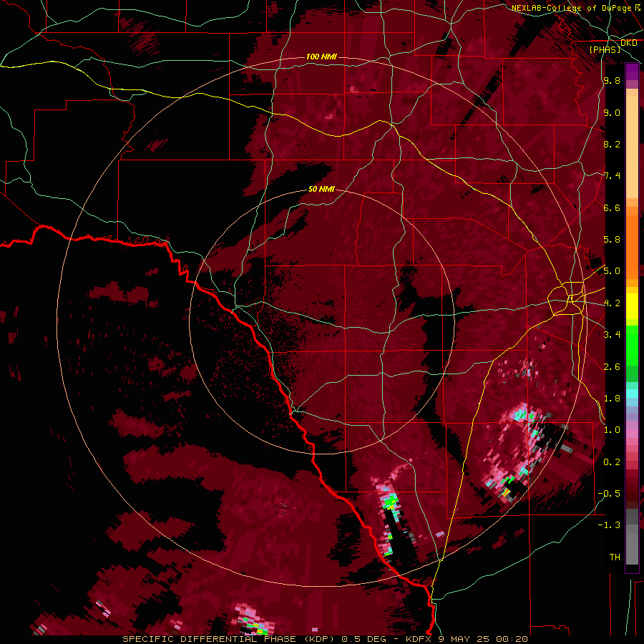Click the TH threshold label on the scale
Image resolution: width=644 pixels, height=644 pixels.
click(x=615, y=557)
